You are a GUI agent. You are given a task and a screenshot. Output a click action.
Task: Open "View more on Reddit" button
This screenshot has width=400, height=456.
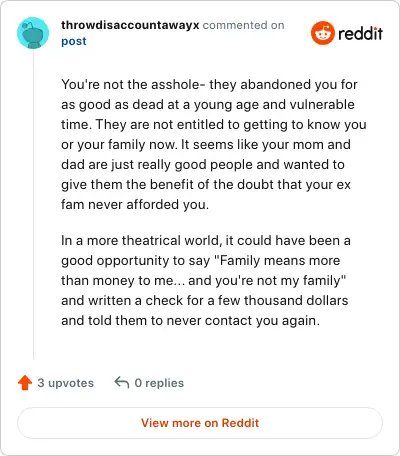click(200, 423)
